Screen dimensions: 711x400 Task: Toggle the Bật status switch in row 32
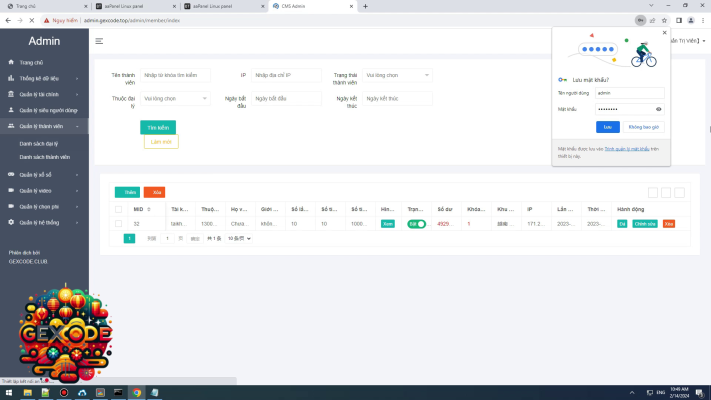(416, 224)
